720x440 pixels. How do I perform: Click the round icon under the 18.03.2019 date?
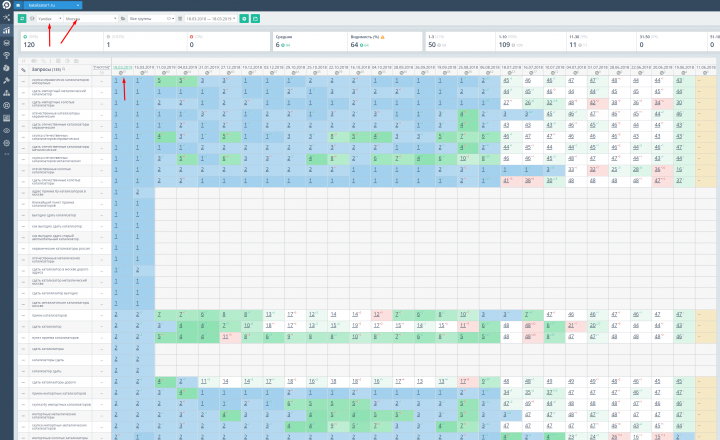pos(121,73)
